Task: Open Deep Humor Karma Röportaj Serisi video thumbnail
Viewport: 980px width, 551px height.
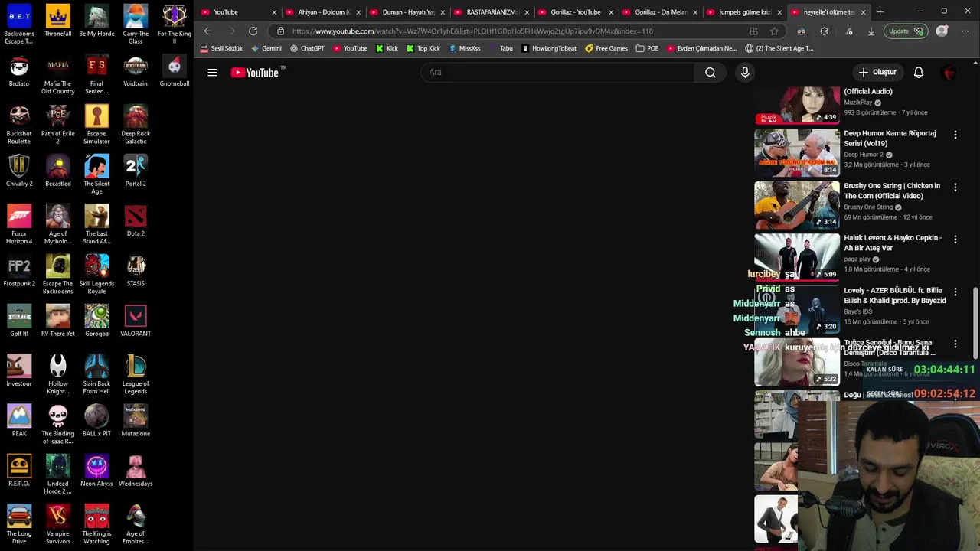Action: click(x=797, y=152)
